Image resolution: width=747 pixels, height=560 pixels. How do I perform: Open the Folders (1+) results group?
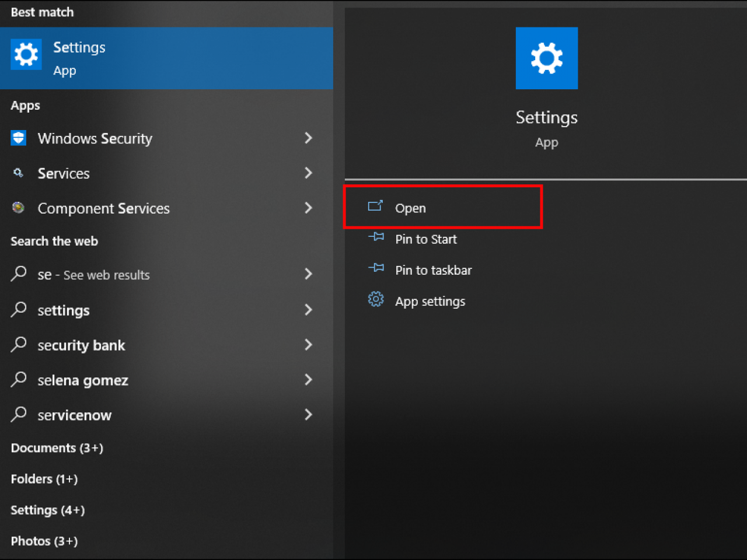point(44,479)
